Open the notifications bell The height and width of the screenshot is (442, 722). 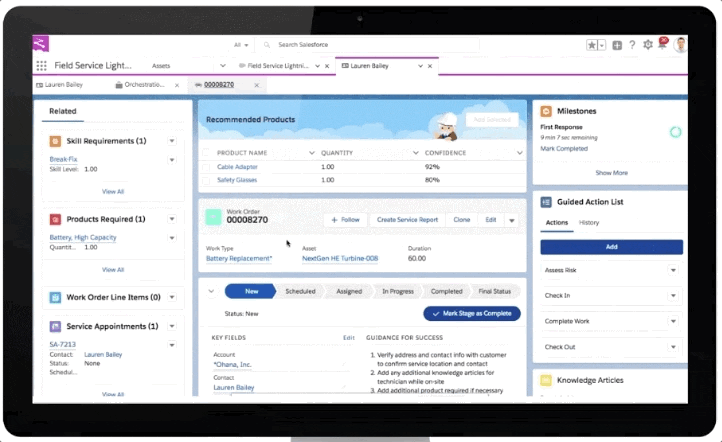[662, 45]
